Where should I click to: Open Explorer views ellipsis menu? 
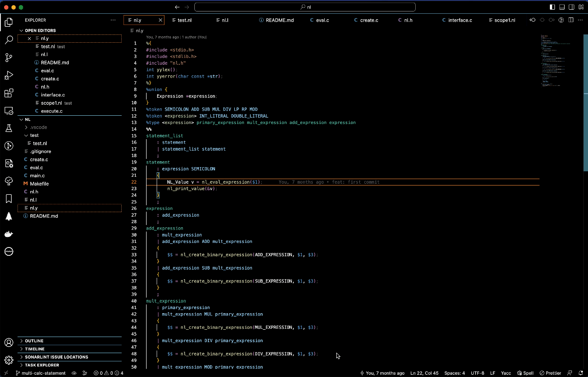(x=113, y=20)
